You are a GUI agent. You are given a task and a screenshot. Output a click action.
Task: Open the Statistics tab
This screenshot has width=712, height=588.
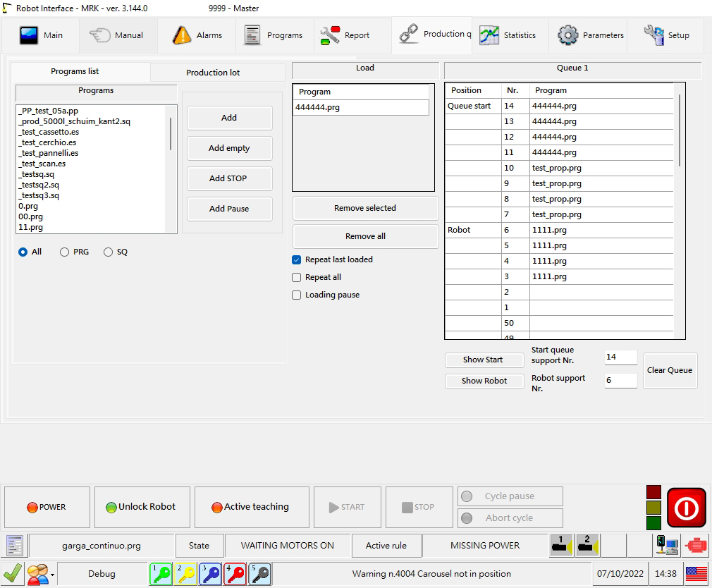tap(508, 35)
